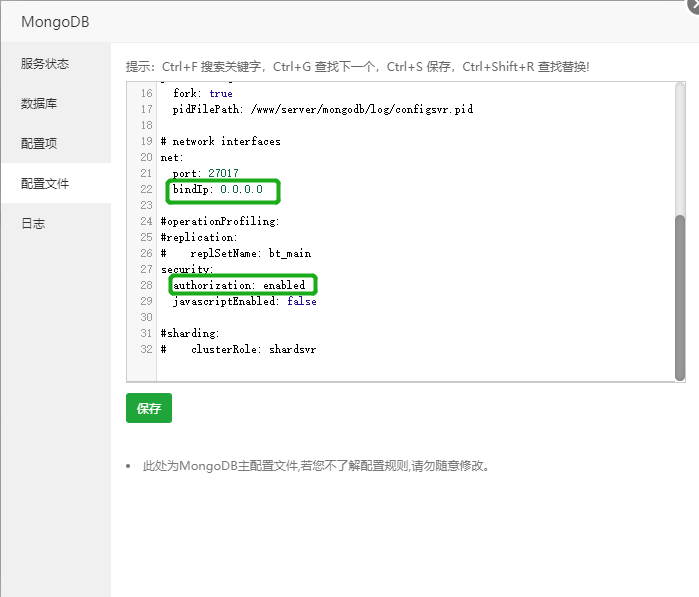699x597 pixels.
Task: Click the javascriptEnabled: false line
Action: [245, 301]
